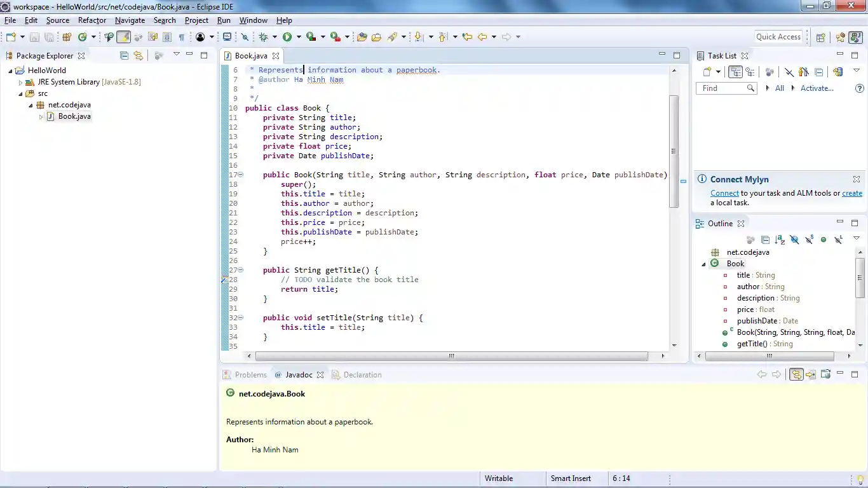Open the Refactor menu
Image resolution: width=868 pixels, height=488 pixels.
pos(92,20)
